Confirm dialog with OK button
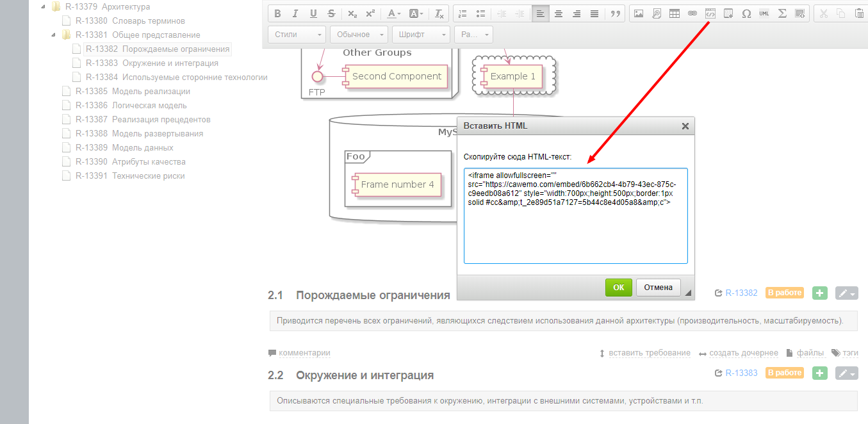Viewport: 868px width, 424px height. (619, 288)
